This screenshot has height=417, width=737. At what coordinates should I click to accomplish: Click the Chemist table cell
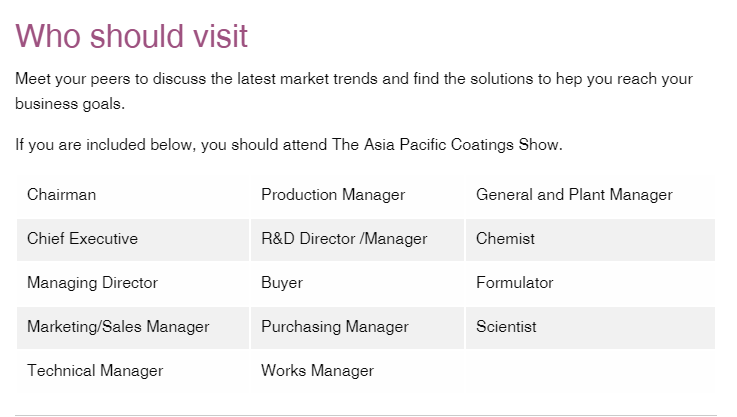tap(505, 239)
